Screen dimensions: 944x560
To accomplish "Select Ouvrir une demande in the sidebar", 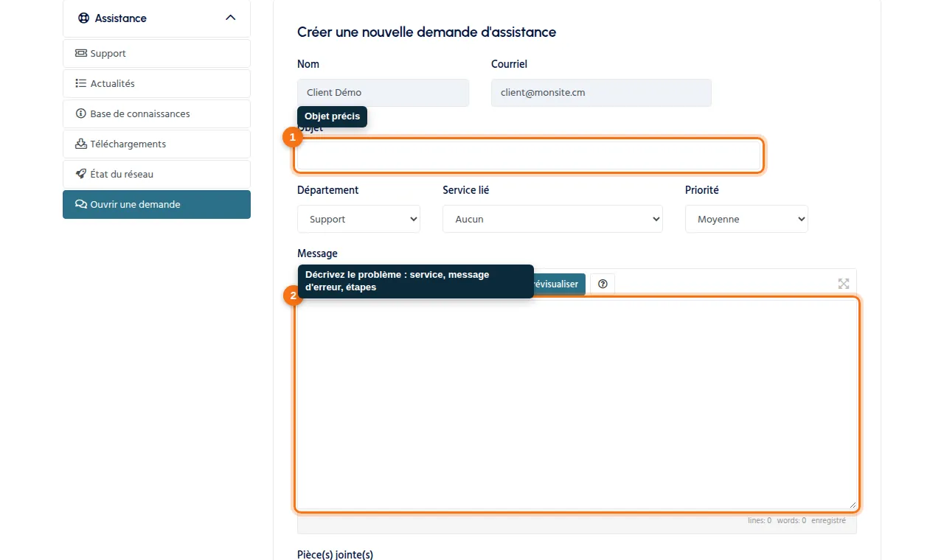I will [x=156, y=204].
